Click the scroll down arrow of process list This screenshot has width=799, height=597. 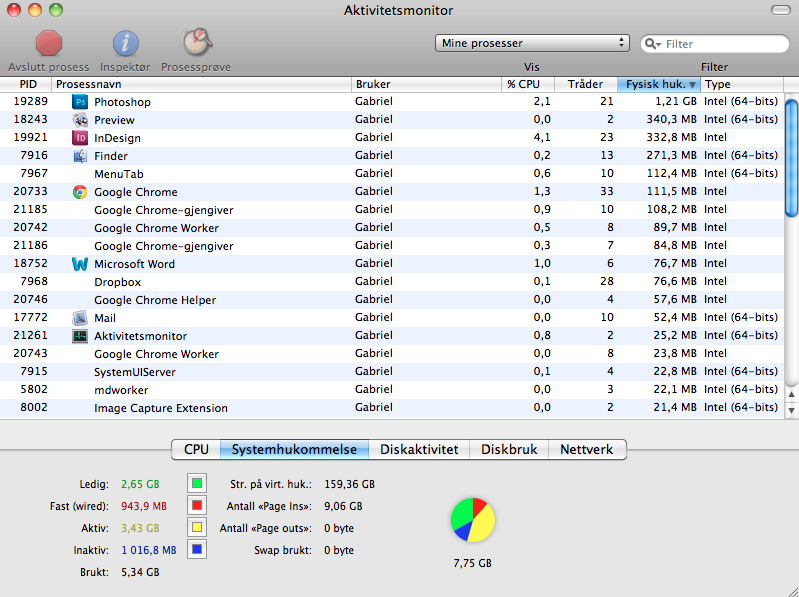pyautogui.click(x=791, y=410)
